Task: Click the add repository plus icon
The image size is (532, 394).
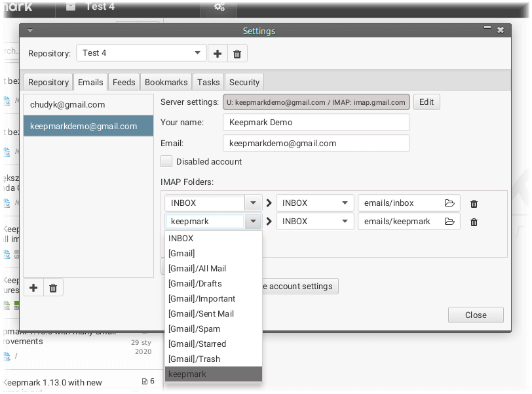Action: click(218, 54)
